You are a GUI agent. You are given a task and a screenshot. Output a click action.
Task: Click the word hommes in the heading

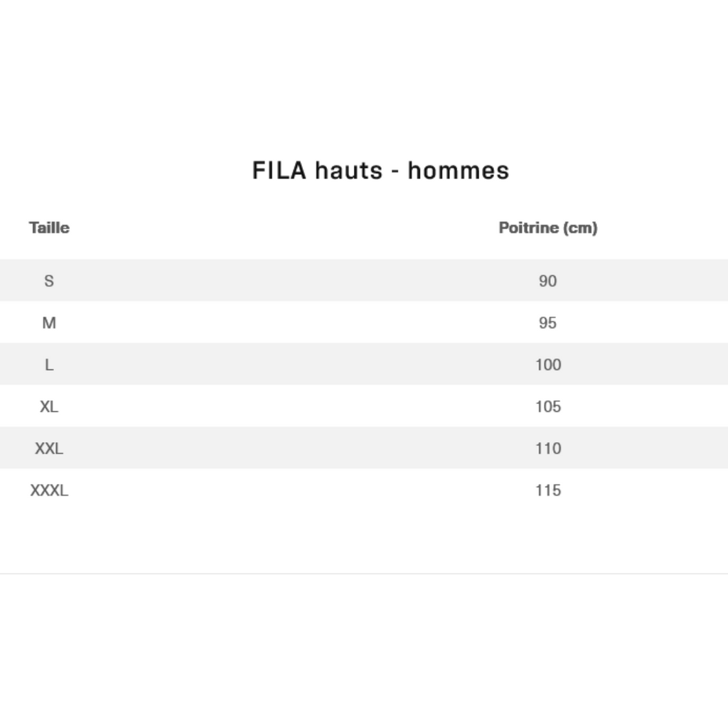459,171
